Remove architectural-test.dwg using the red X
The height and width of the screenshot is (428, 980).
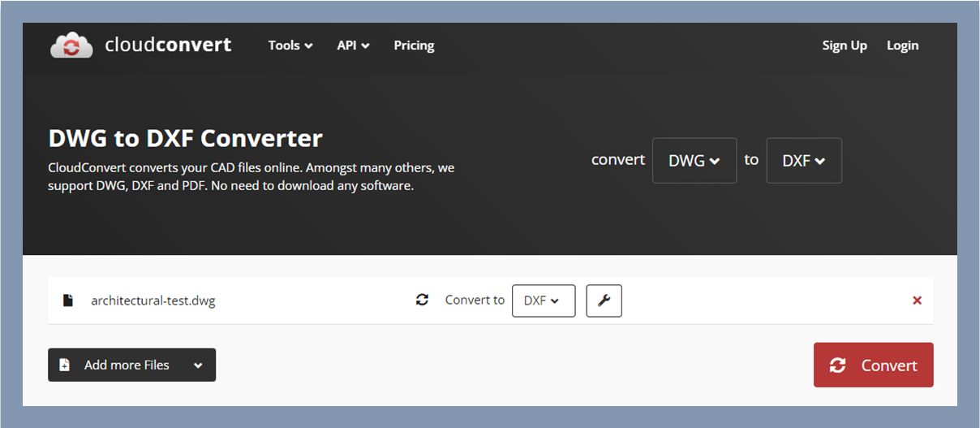click(x=917, y=300)
